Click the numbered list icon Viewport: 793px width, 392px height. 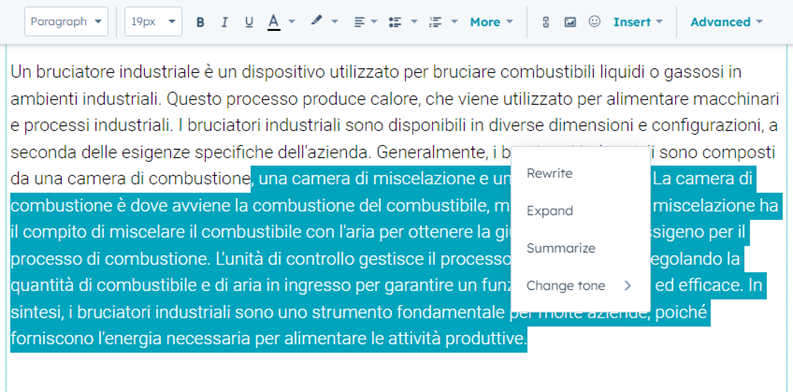pyautogui.click(x=435, y=22)
